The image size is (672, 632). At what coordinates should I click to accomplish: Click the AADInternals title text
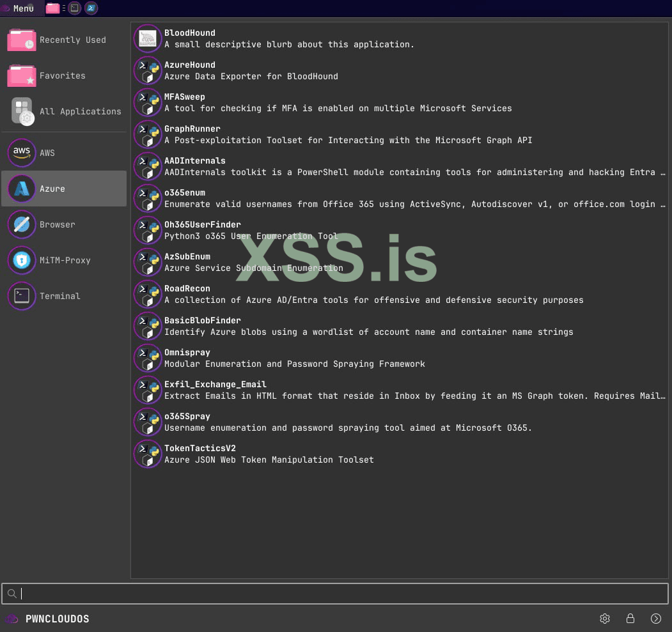(194, 160)
